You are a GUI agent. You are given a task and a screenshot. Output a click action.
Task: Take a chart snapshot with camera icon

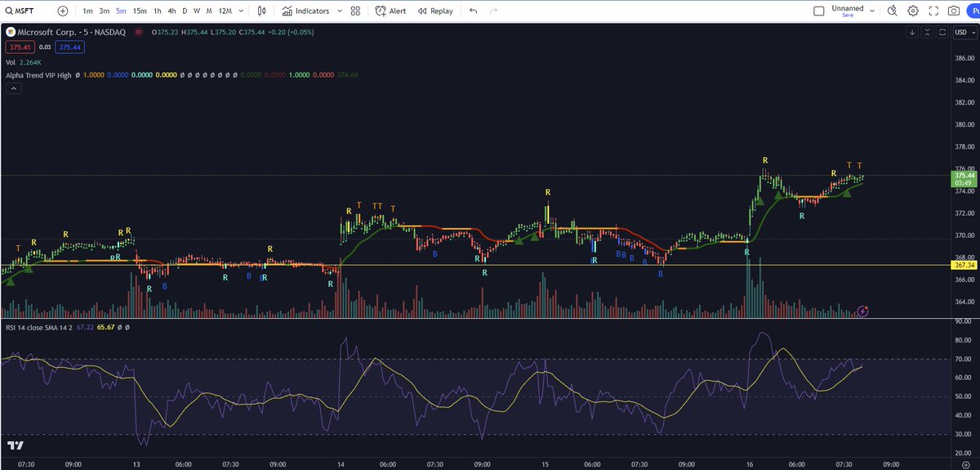(954, 11)
